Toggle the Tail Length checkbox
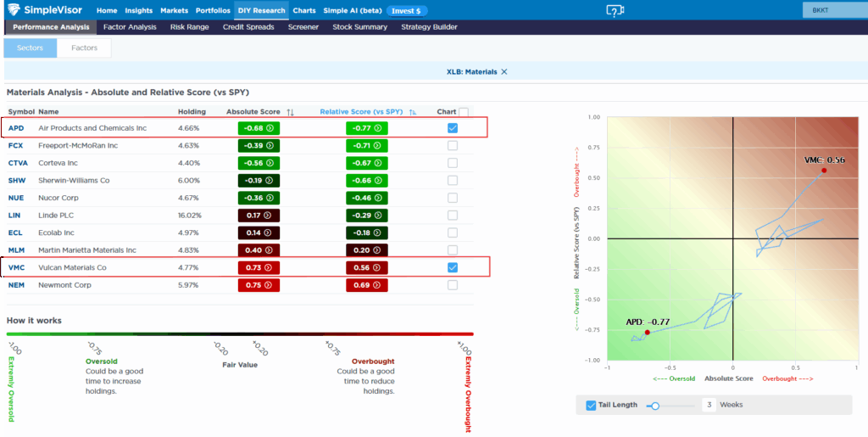The image size is (868, 437). [592, 405]
